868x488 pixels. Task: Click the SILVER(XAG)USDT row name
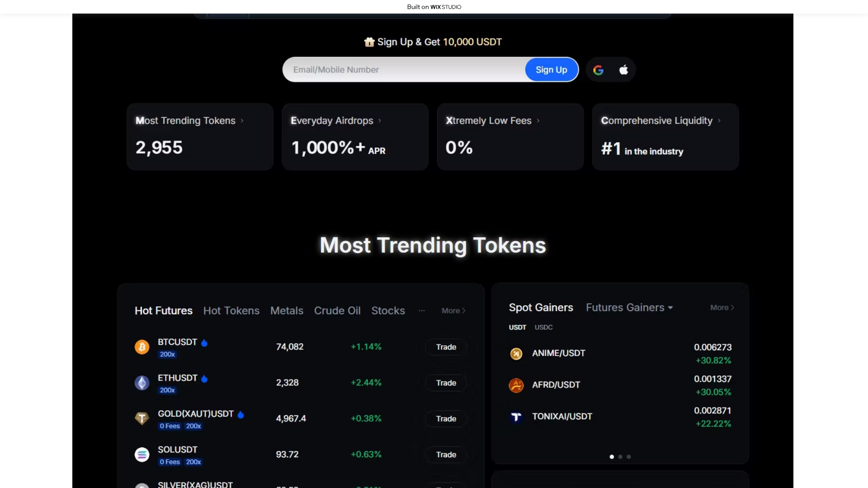pos(195,484)
